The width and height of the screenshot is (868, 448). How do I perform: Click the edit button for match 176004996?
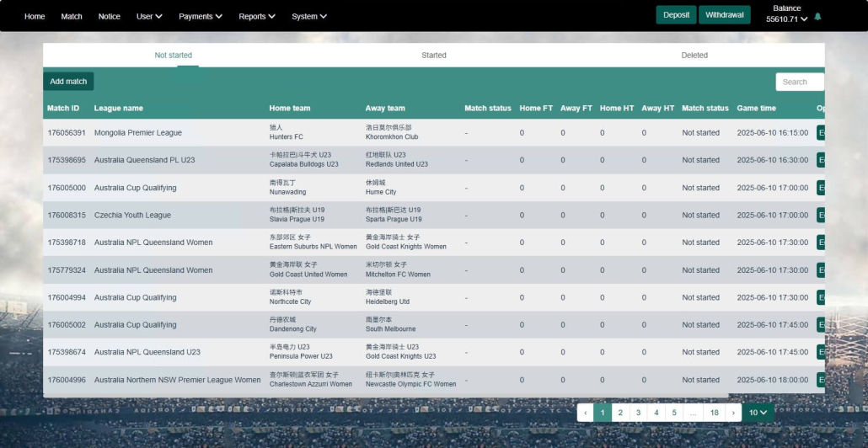[821, 380]
